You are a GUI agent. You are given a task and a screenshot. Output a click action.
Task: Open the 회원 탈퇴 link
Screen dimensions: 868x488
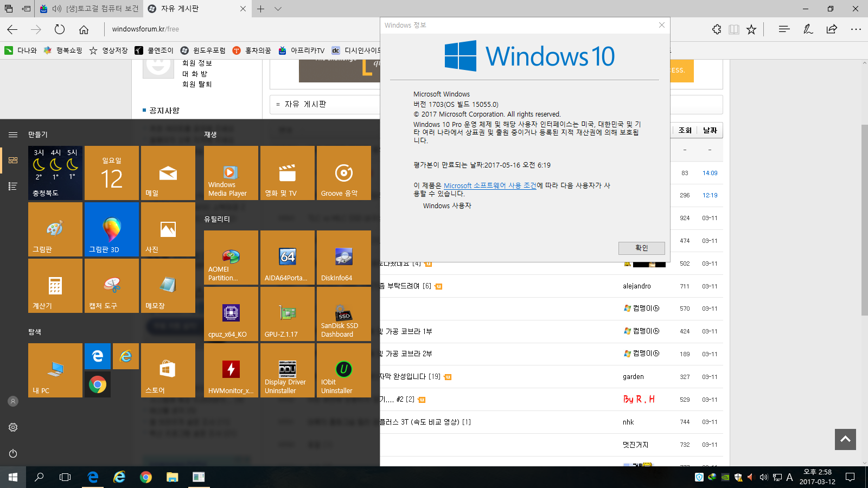[x=197, y=84]
